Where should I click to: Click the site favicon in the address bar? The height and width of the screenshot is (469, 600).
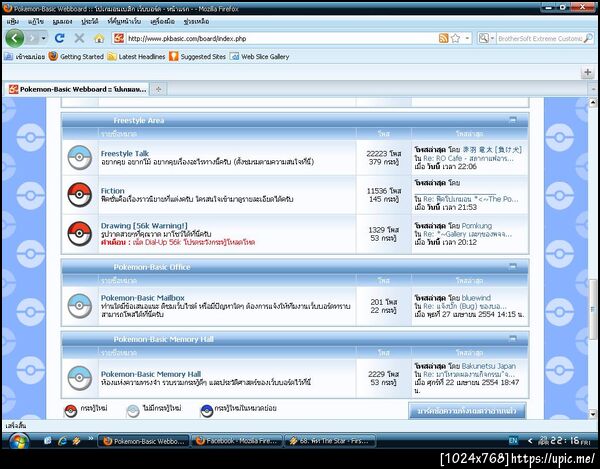tap(119, 38)
